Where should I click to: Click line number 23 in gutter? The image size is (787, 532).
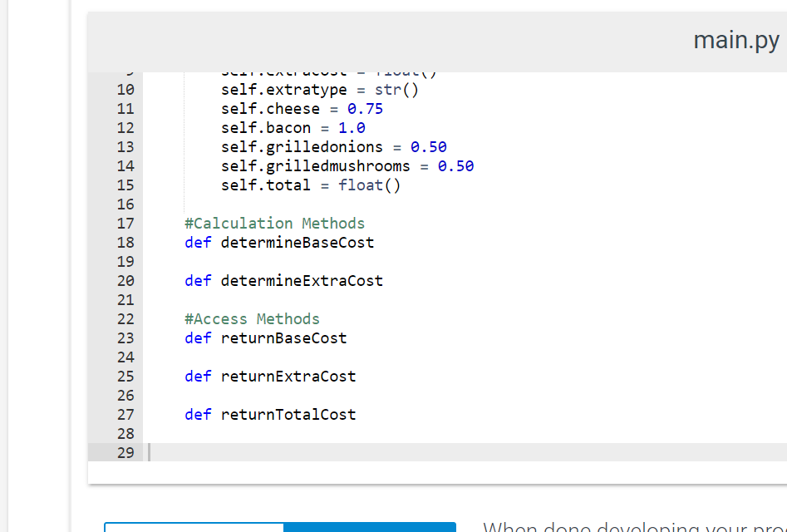125,338
